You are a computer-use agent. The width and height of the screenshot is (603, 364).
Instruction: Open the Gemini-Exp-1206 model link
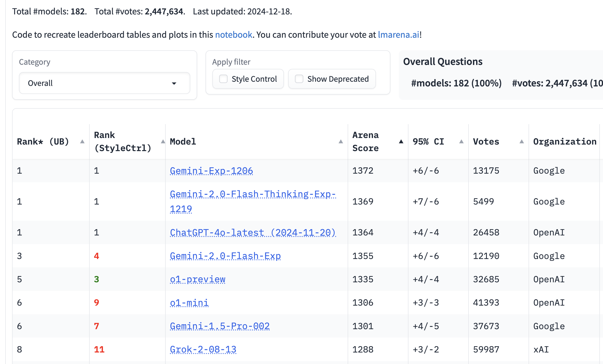211,171
